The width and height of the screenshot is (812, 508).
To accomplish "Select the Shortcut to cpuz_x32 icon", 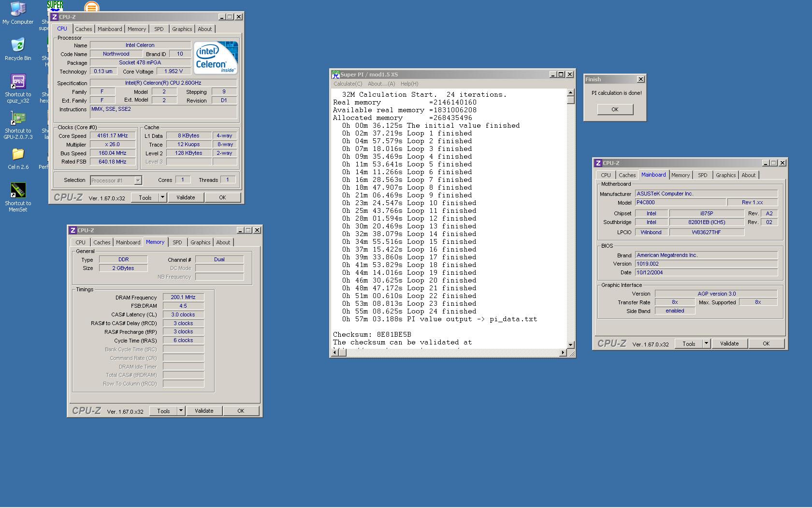I will [18, 89].
